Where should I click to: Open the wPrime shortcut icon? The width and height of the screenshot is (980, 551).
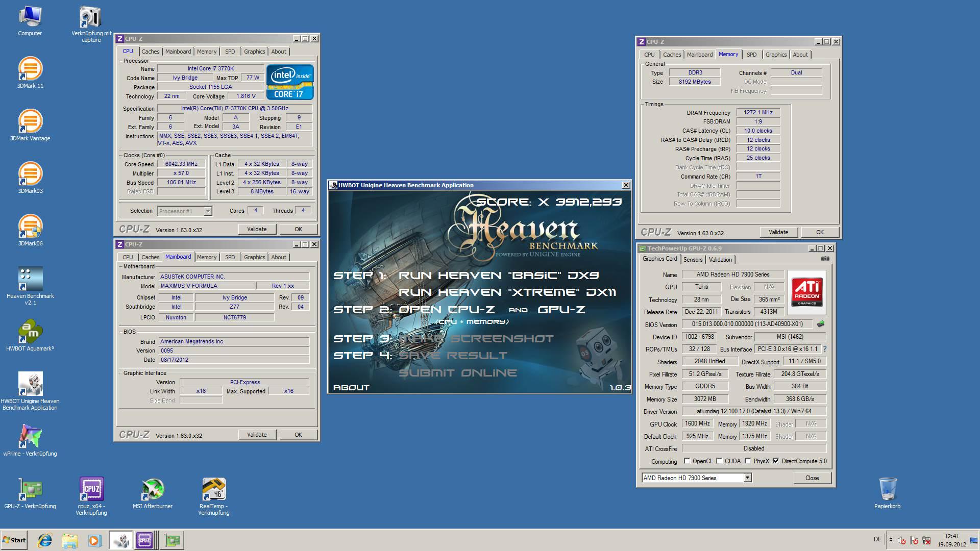tap(30, 440)
